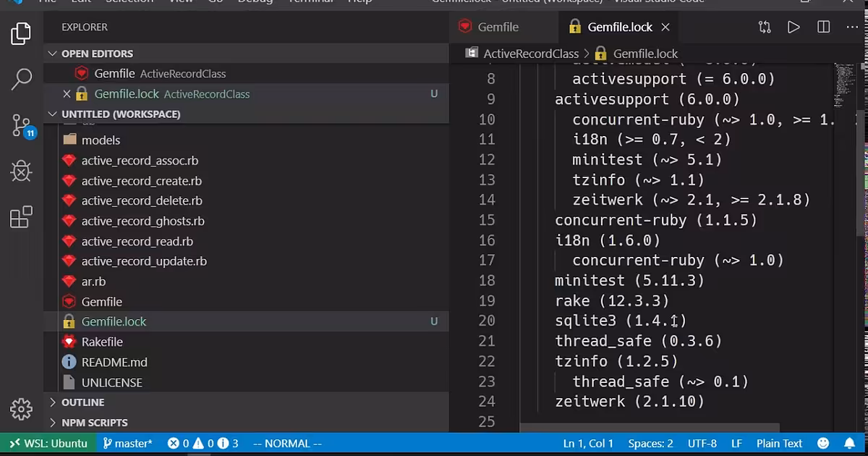The width and height of the screenshot is (868, 456).
Task: Open the Debug view in activity bar
Action: (x=21, y=171)
